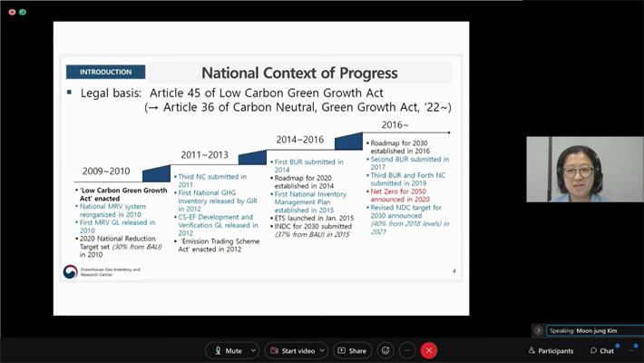The height and width of the screenshot is (363, 644).
Task: Click the microphone icon in the Mute button
Action: 217,350
